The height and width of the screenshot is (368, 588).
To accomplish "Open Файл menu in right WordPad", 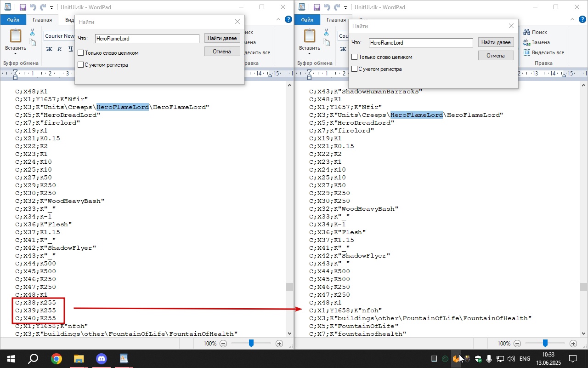I will click(x=307, y=20).
